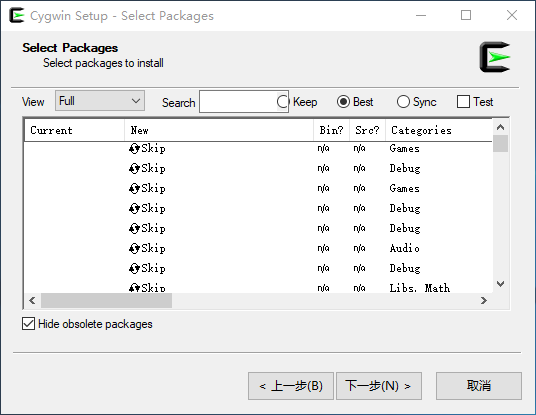Click the horizontal scrollbar left arrow
536x415 pixels.
(32, 300)
